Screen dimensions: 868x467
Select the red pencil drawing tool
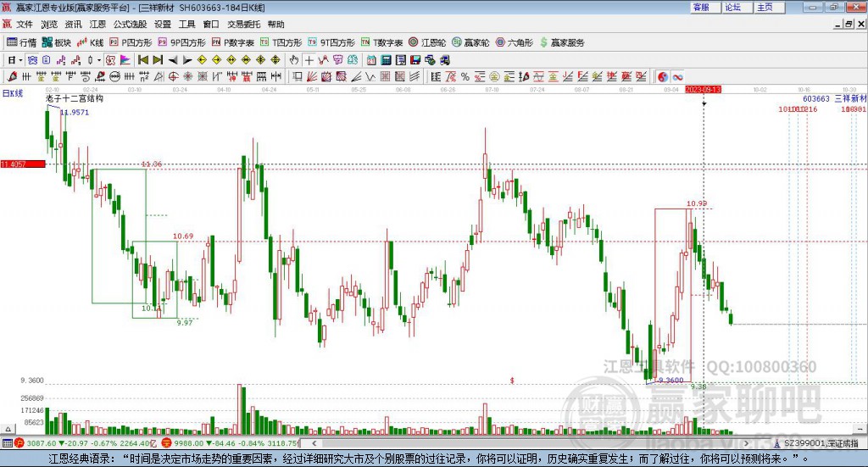[12, 77]
